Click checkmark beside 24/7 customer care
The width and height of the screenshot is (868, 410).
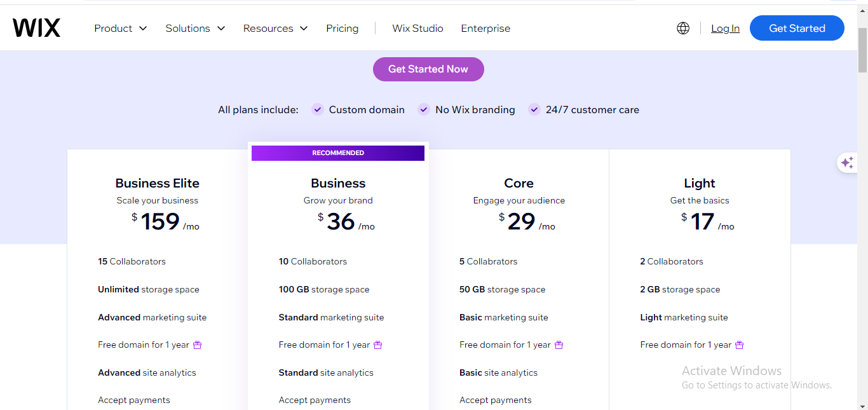534,109
